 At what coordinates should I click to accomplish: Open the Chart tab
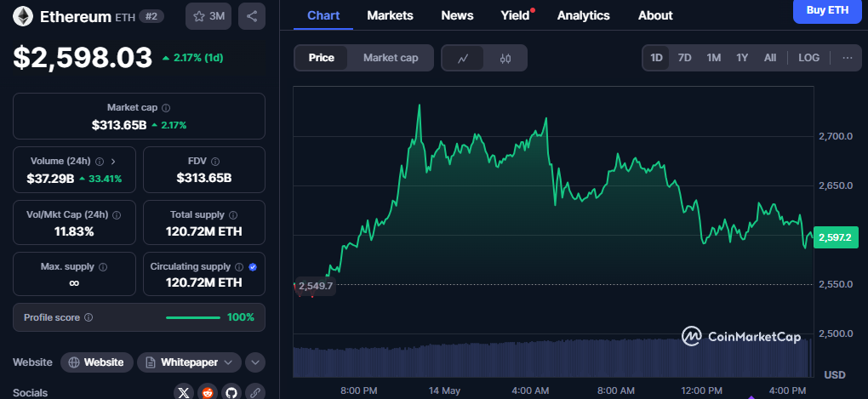(x=323, y=15)
